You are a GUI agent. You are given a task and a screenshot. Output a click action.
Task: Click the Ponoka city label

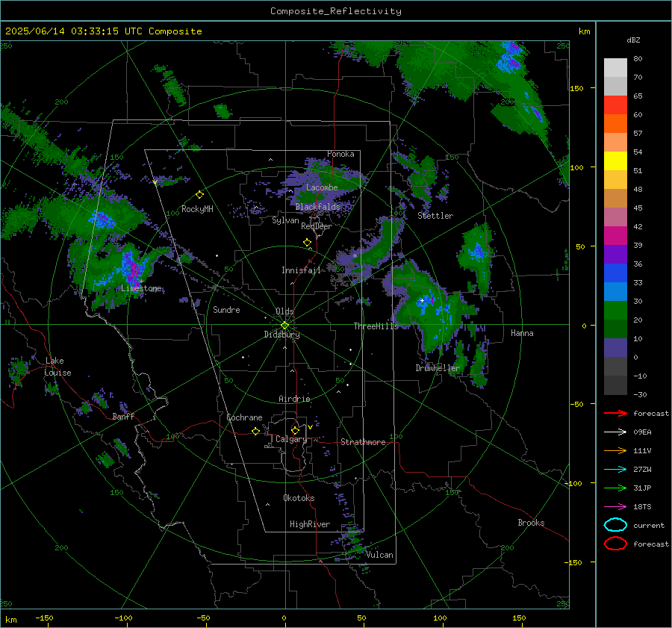340,154
